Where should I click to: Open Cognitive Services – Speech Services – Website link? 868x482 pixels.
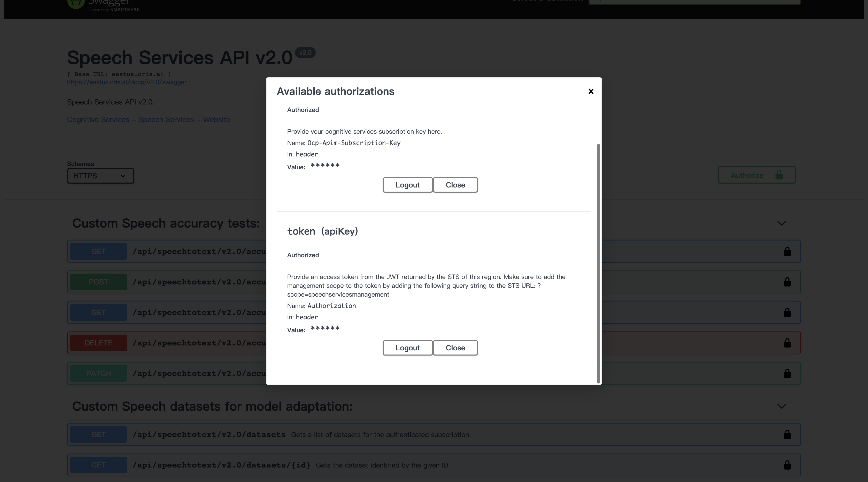(x=148, y=120)
